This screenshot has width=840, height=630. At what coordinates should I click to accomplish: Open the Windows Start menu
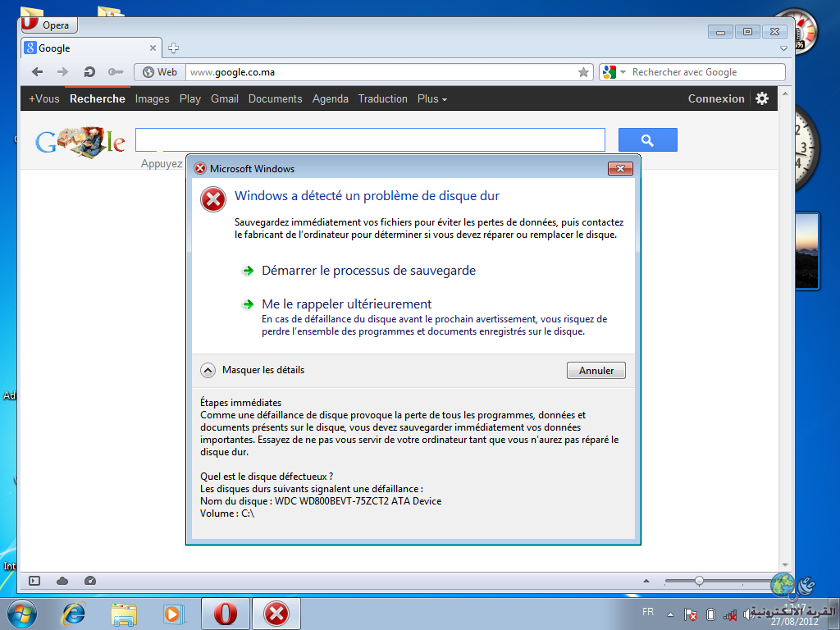[x=21, y=614]
